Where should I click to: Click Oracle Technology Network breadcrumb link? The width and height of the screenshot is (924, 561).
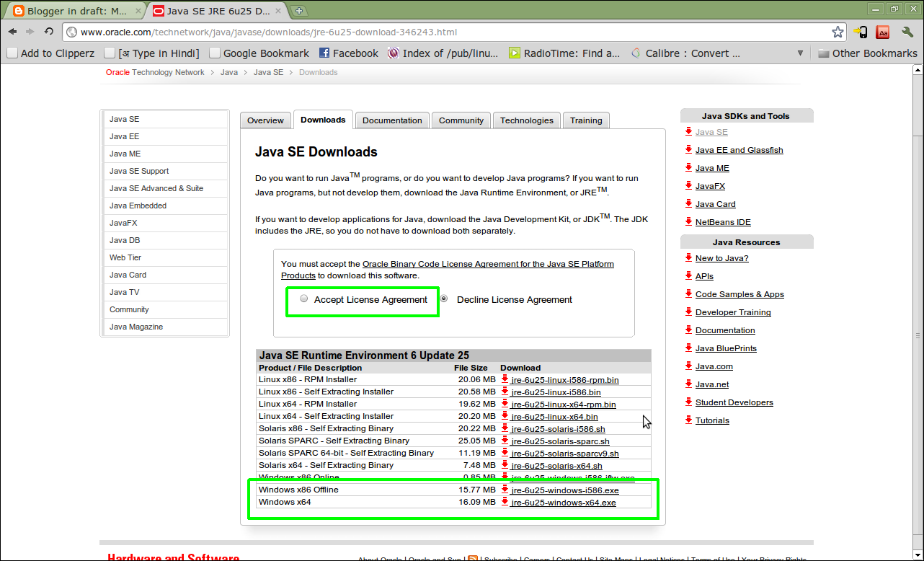pyautogui.click(x=155, y=72)
